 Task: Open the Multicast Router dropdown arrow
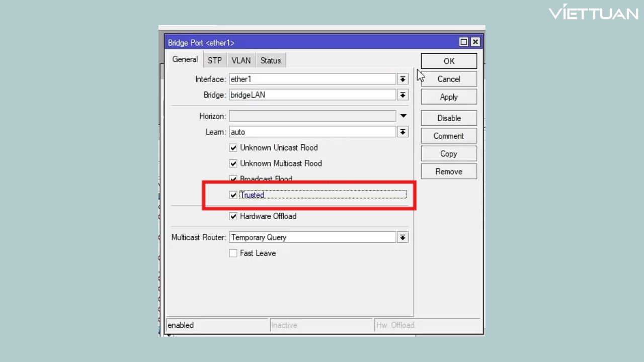pos(403,237)
